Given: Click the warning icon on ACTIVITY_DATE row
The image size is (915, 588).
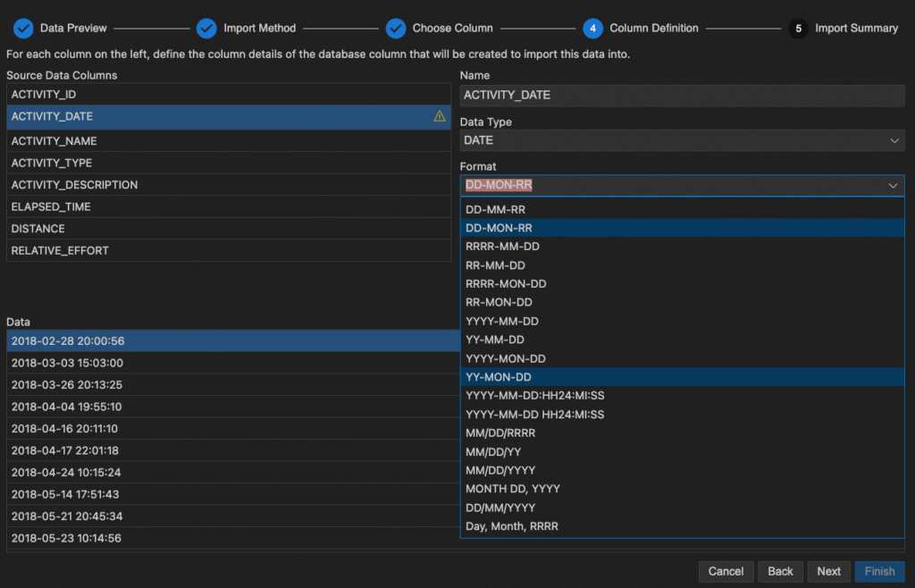Looking at the screenshot, I should coord(440,116).
